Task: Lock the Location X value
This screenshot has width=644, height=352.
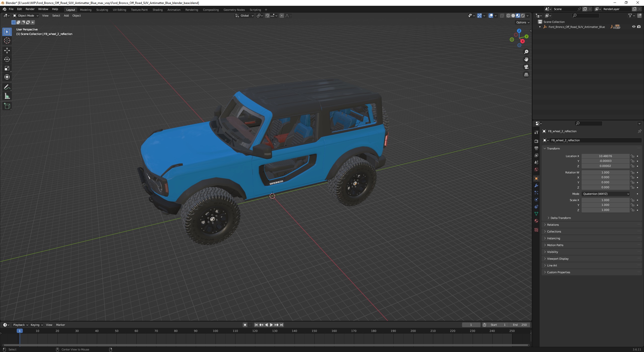Action: (632, 156)
